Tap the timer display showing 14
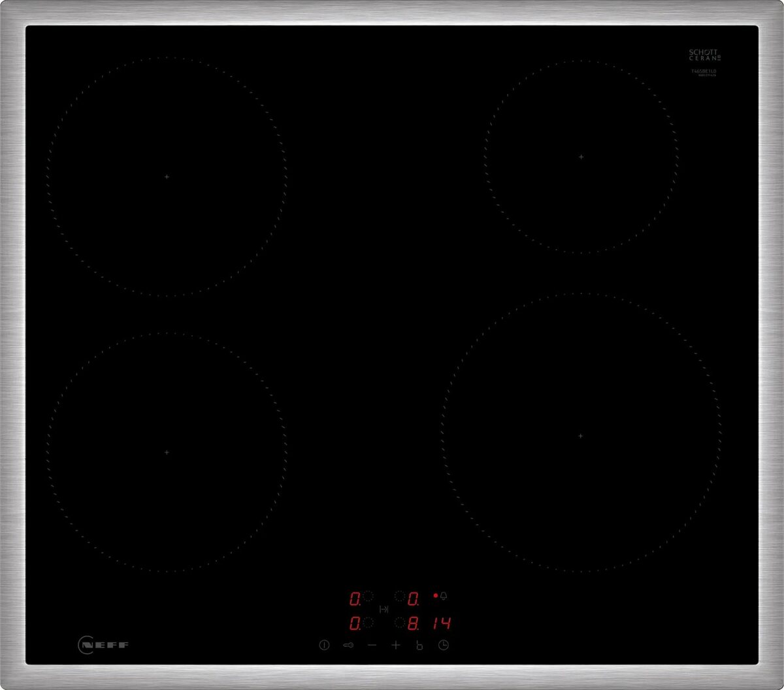Image resolution: width=784 pixels, height=690 pixels. pyautogui.click(x=444, y=624)
